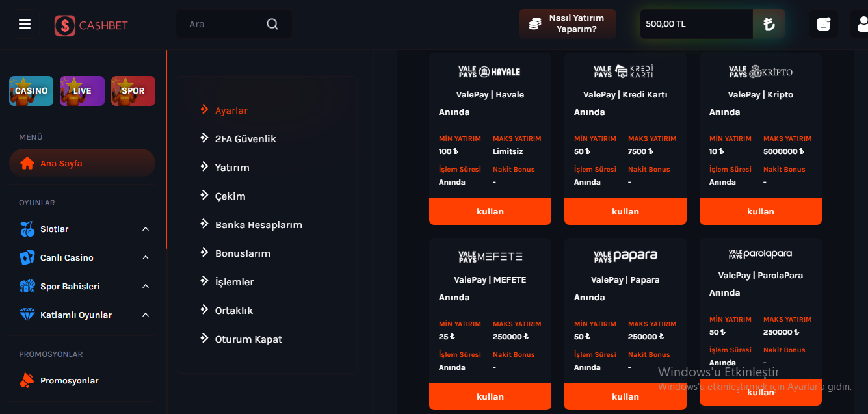
Task: Click the ValePays Kredi Kartı logo
Action: coord(625,71)
